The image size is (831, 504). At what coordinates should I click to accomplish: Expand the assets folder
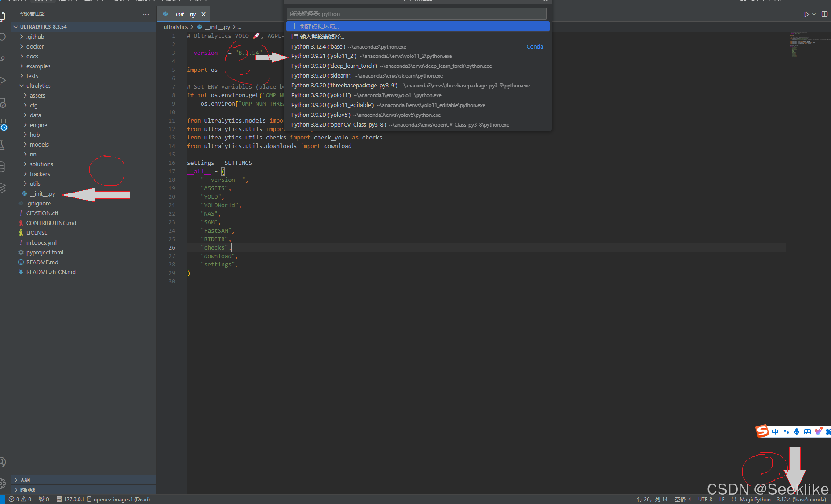[84, 95]
